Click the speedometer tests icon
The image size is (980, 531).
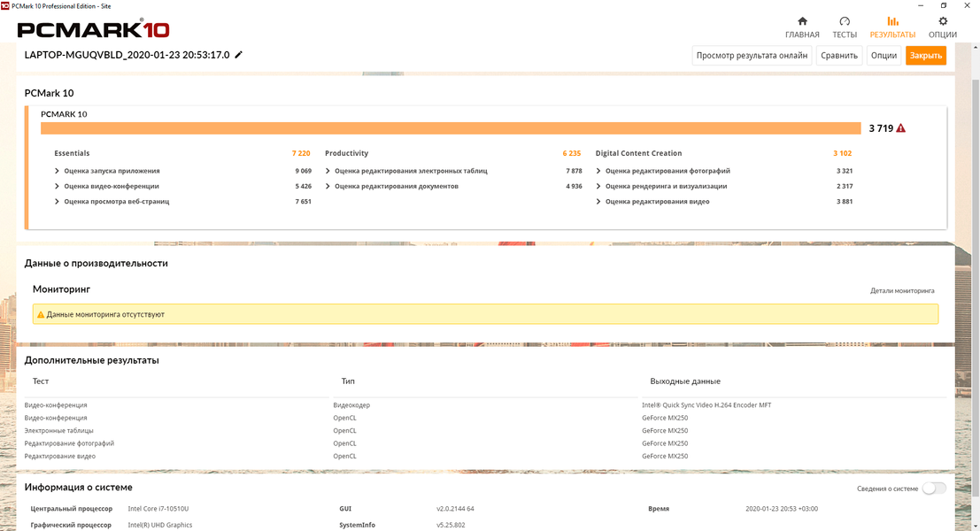tap(845, 21)
